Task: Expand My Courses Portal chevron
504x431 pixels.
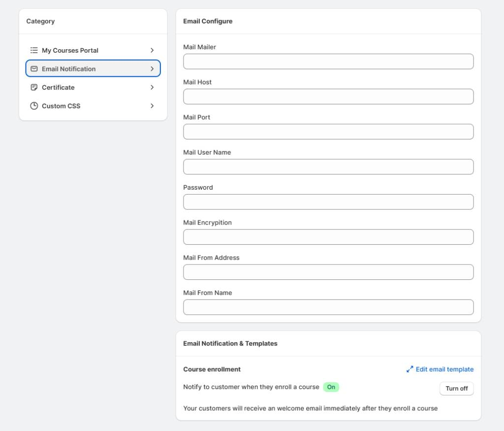Action: 152,50
